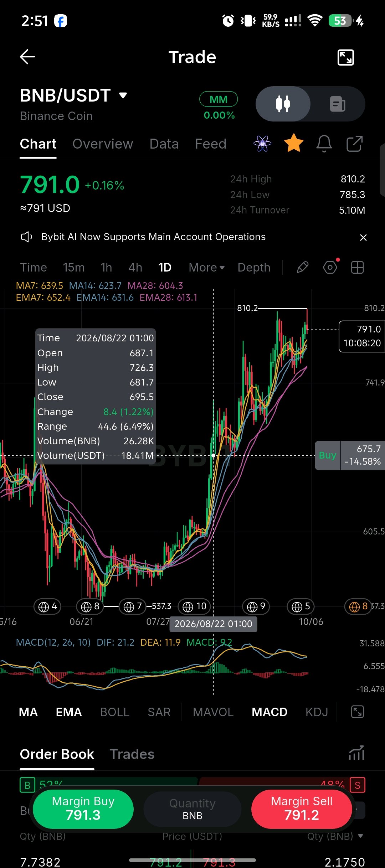Switch to the candlestick chart view toggle

coord(283,104)
